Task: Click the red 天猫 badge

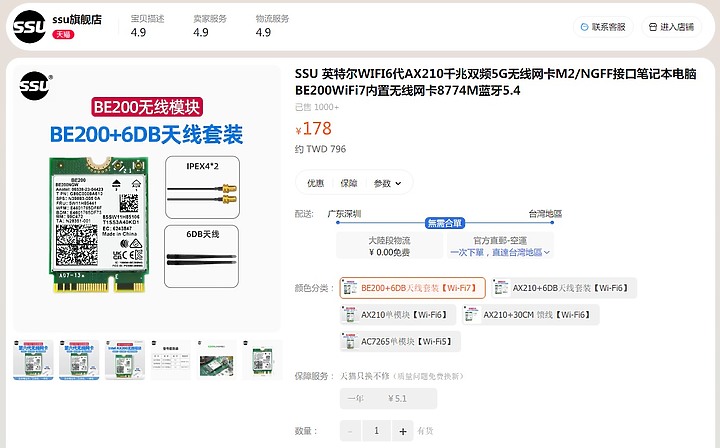Action: [x=63, y=34]
